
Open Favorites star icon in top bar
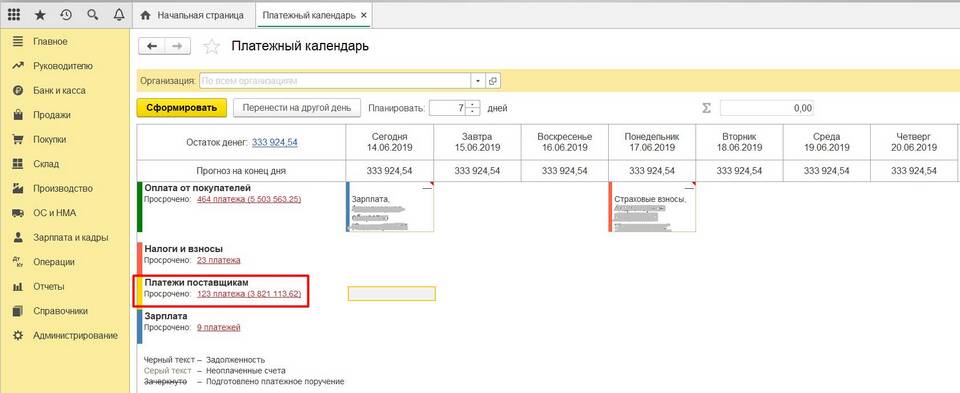point(40,15)
